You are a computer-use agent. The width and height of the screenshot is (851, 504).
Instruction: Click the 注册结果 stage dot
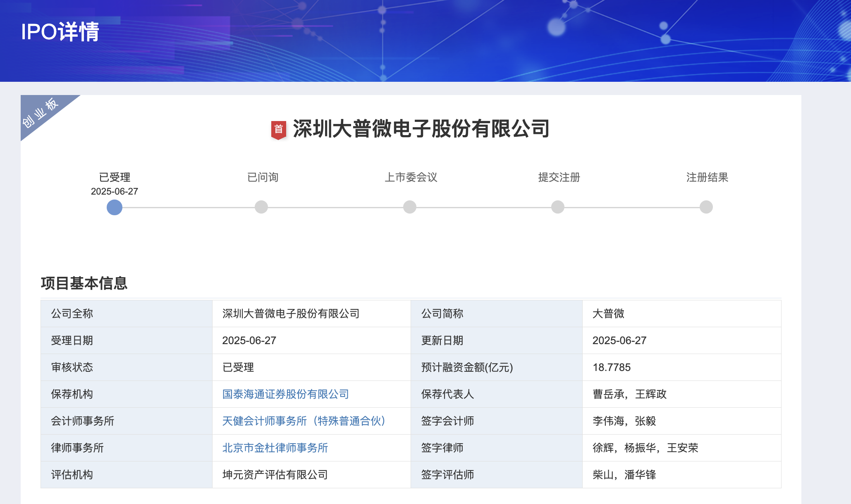click(x=706, y=207)
